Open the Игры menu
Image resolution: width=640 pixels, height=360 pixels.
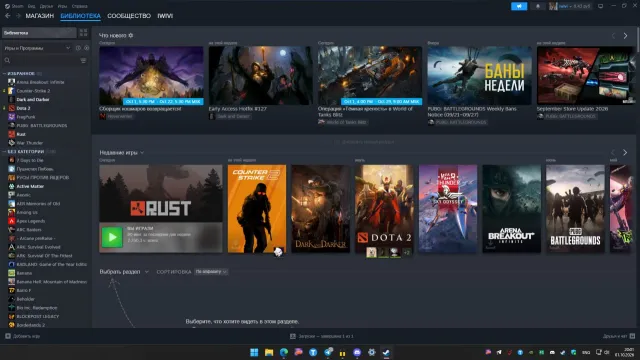[62, 6]
